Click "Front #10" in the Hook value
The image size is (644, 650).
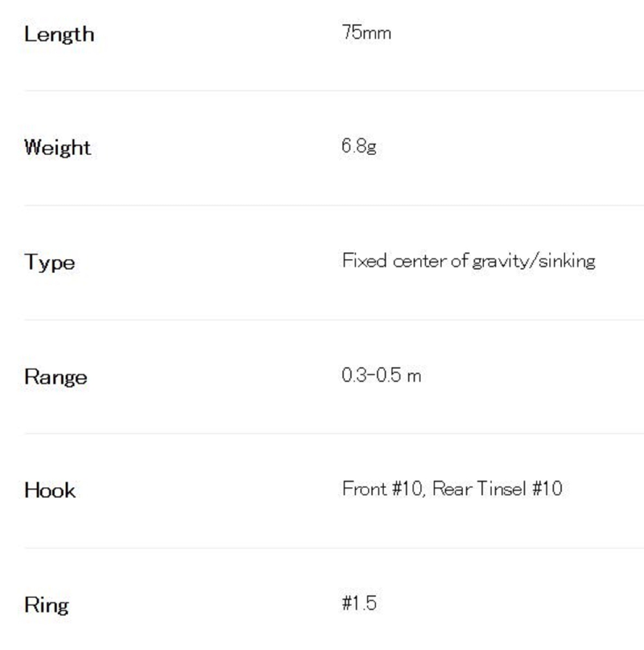pos(382,489)
